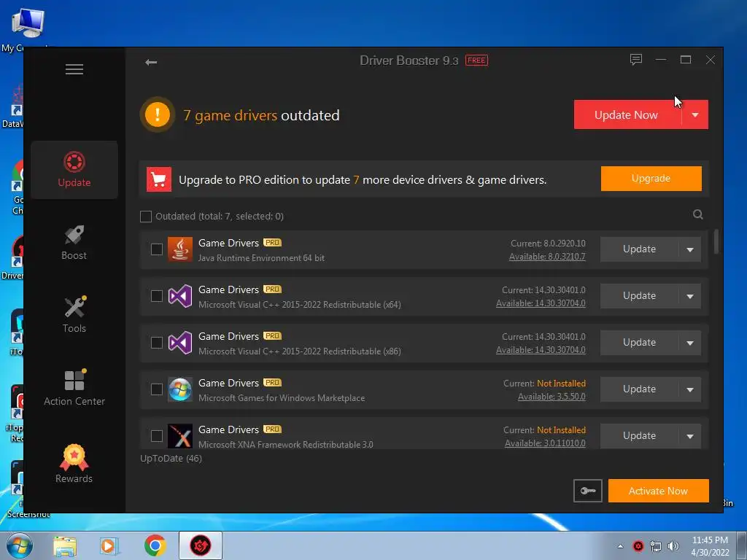
Task: Click the Microsoft XNA Framework icon
Action: tap(180, 436)
